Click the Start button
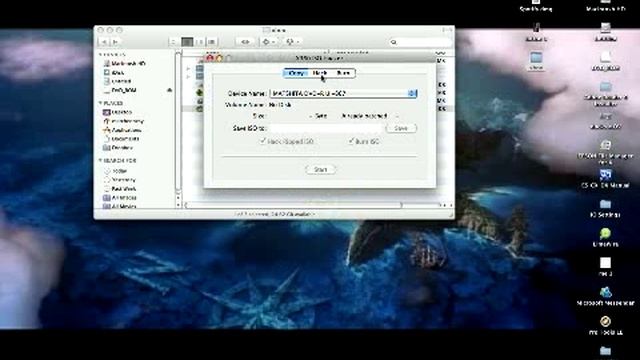Image resolution: width=640 pixels, height=360 pixels. (x=320, y=169)
